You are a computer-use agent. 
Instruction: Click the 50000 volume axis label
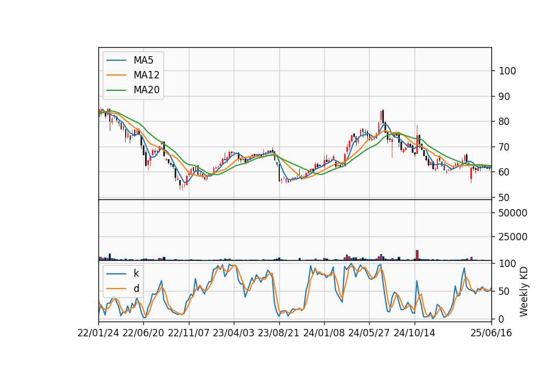pos(513,213)
